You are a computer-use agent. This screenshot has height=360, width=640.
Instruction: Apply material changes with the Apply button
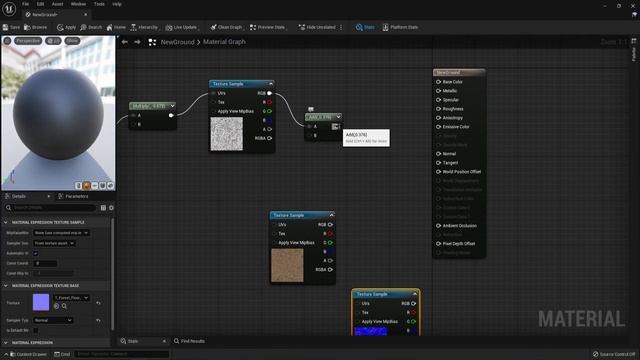67,27
